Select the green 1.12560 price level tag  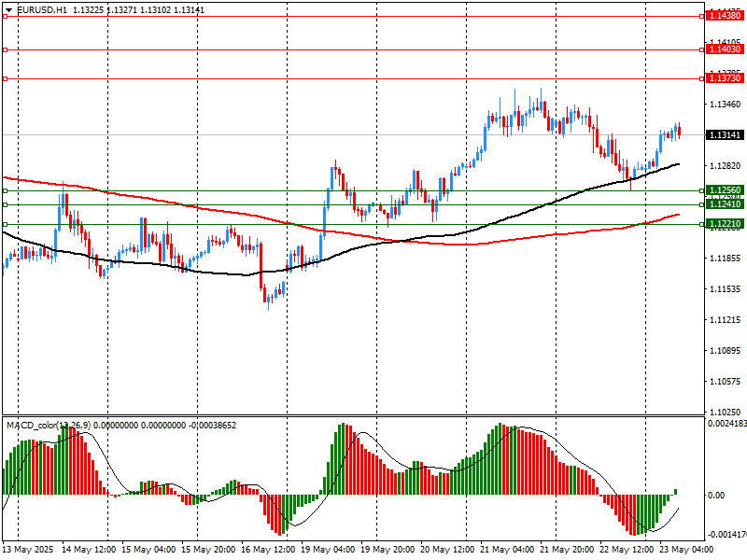click(x=725, y=190)
